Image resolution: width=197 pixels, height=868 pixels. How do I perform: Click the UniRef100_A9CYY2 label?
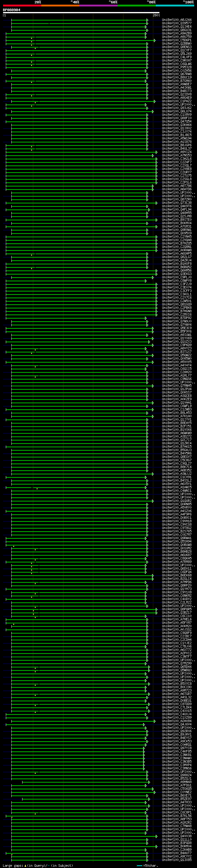177,856
